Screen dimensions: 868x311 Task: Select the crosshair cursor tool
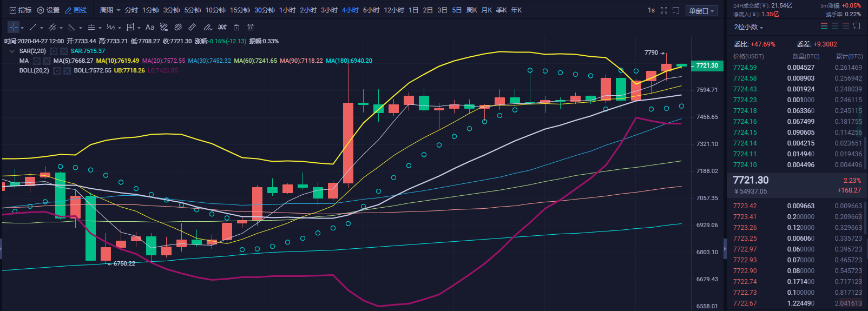click(14, 27)
